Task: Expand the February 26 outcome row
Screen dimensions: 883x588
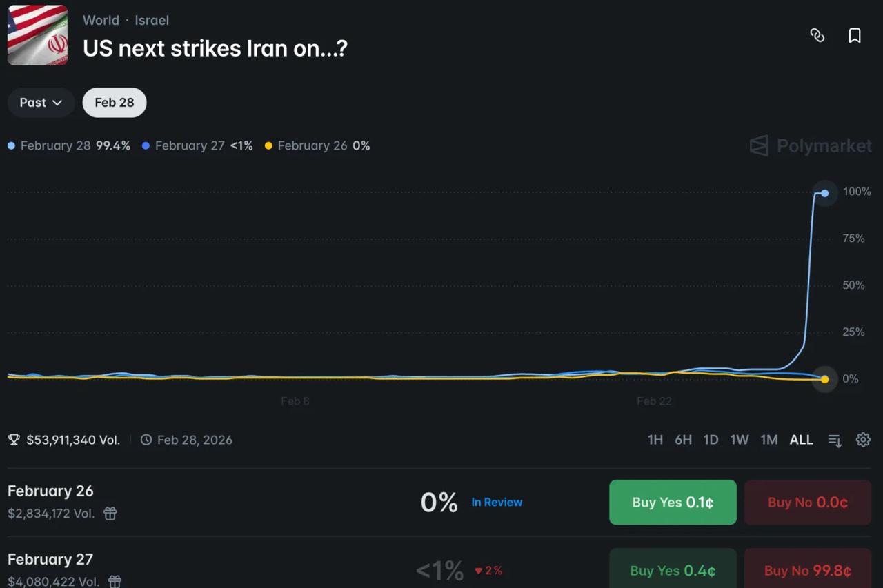Action: click(x=50, y=491)
